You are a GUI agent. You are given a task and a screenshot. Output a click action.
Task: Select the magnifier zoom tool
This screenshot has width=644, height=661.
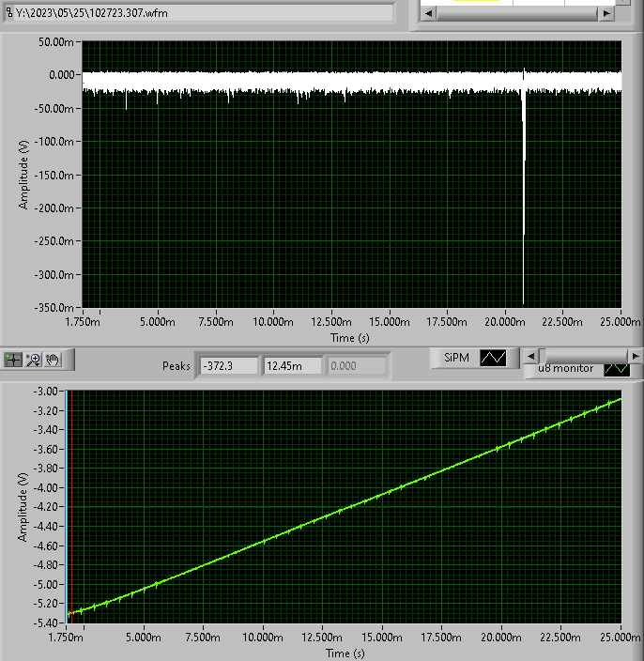[x=34, y=359]
